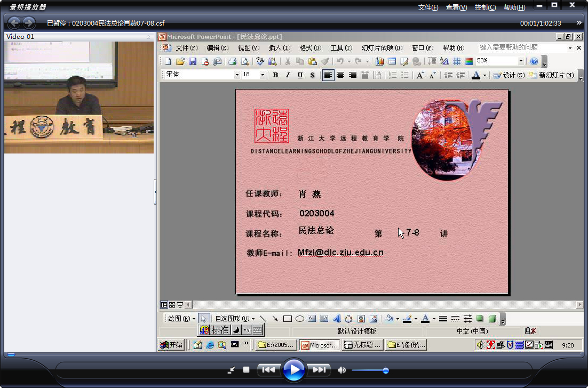Screen dimensions: 588x388
Task: Click the Save icon in PowerPoint toolbar
Action: click(193, 61)
